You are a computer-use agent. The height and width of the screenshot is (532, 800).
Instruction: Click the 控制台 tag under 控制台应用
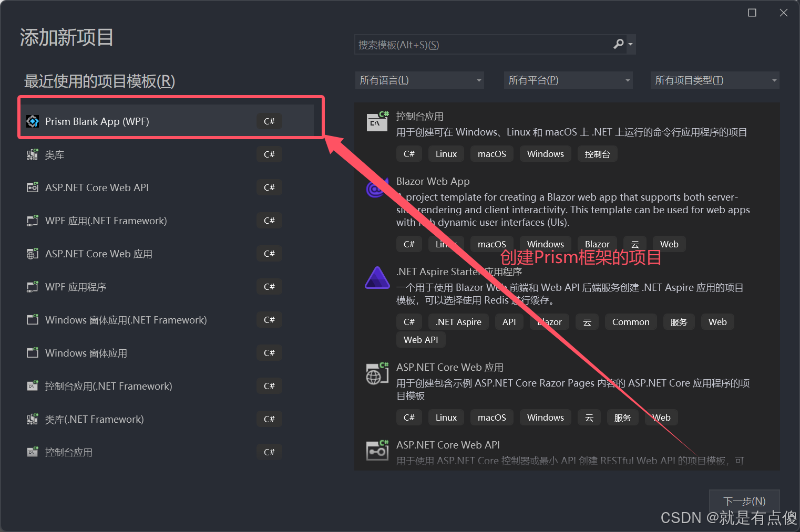click(x=598, y=154)
